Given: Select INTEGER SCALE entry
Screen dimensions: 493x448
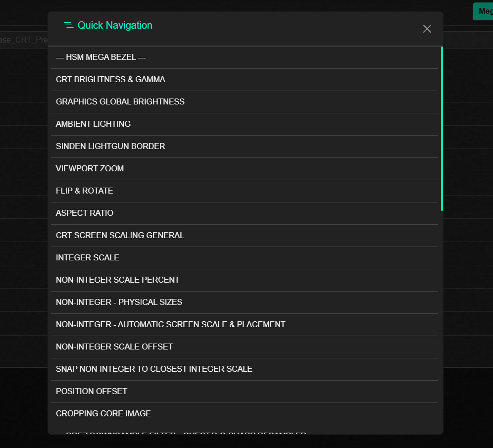Looking at the screenshot, I should pyautogui.click(x=88, y=258).
